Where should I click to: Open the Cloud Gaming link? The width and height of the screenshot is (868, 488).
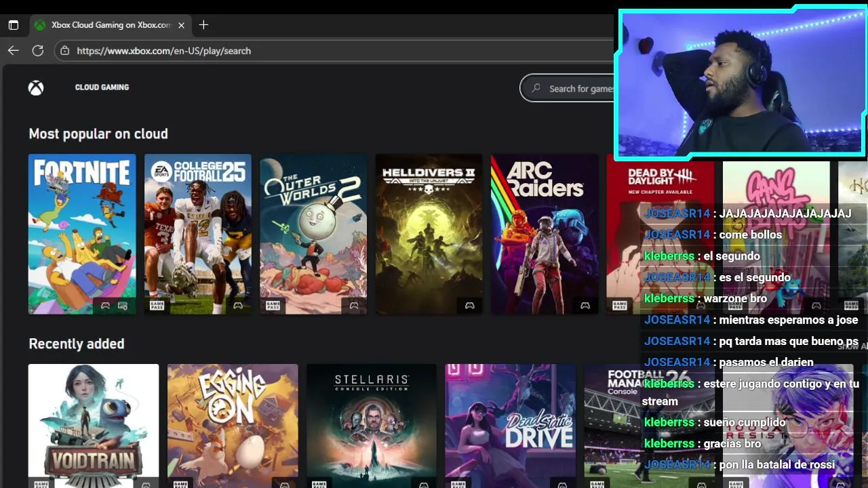(102, 87)
